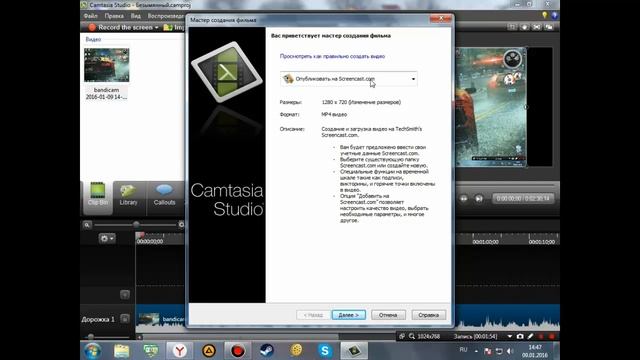640x360 pixels.
Task: Toggle the lock on Дорожка 1
Action: pos(125,319)
